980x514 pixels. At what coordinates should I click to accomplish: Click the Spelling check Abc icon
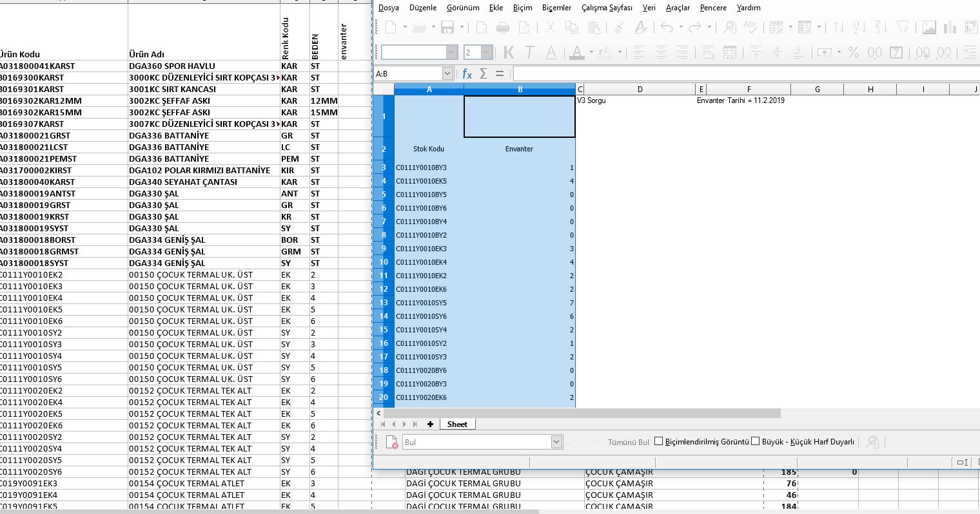point(750,27)
